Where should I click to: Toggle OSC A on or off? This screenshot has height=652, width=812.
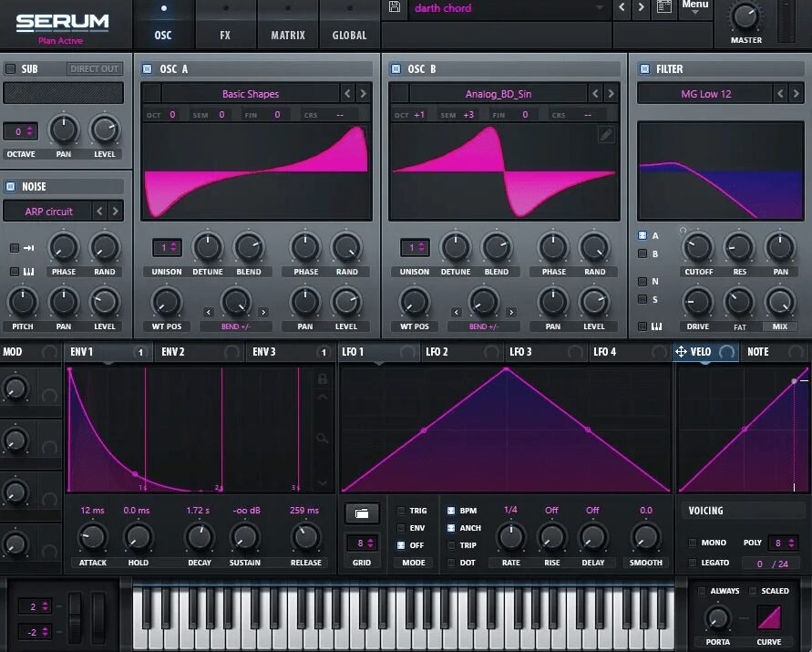tap(147, 69)
